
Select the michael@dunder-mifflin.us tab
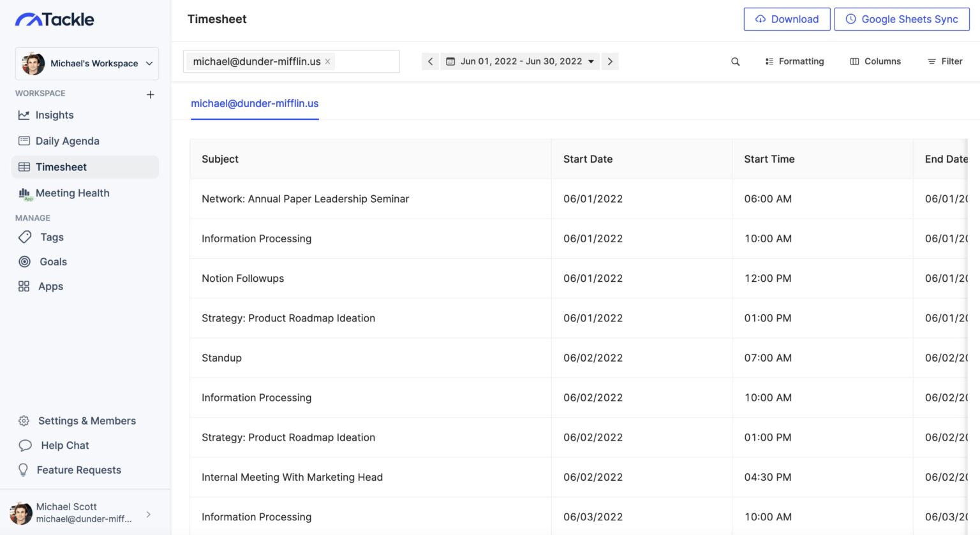255,103
